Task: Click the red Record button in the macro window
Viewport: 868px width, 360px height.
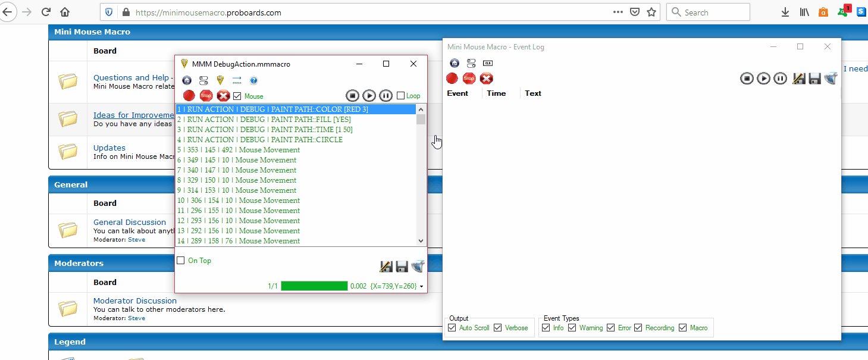Action: click(x=189, y=96)
